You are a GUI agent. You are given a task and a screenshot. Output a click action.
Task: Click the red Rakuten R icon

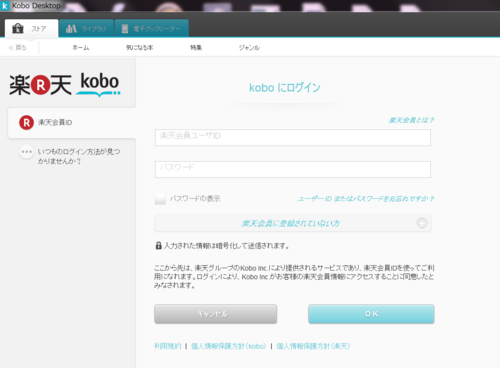[x=26, y=123]
